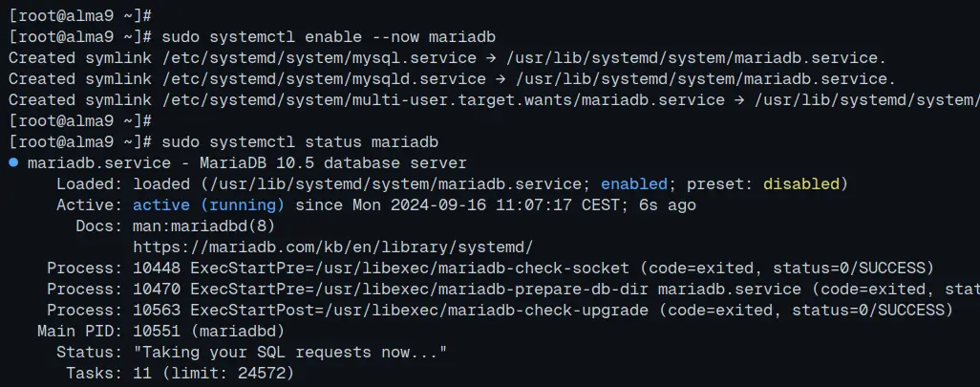Viewport: 980px width, 387px height.
Task: Select the blue 'enabled' status word
Action: point(633,183)
